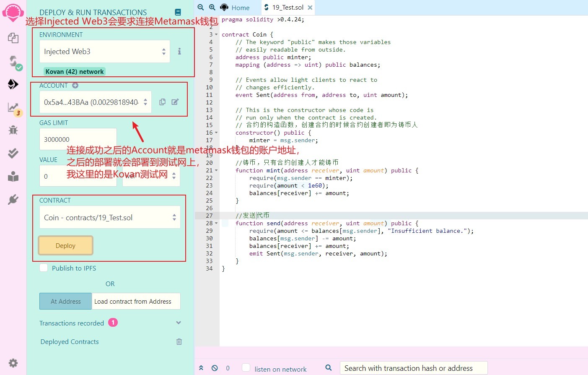Fold the constructor block at line 16
Image resolution: width=588 pixels, height=375 pixels.
(216, 133)
